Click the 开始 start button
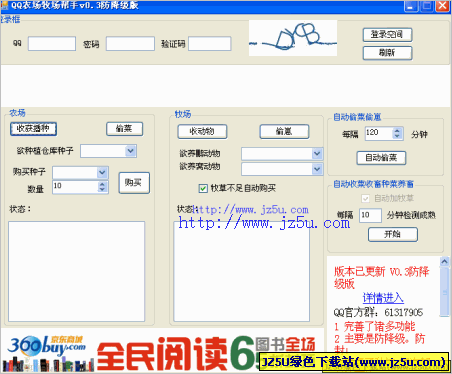This screenshot has width=452, height=374. 393,234
